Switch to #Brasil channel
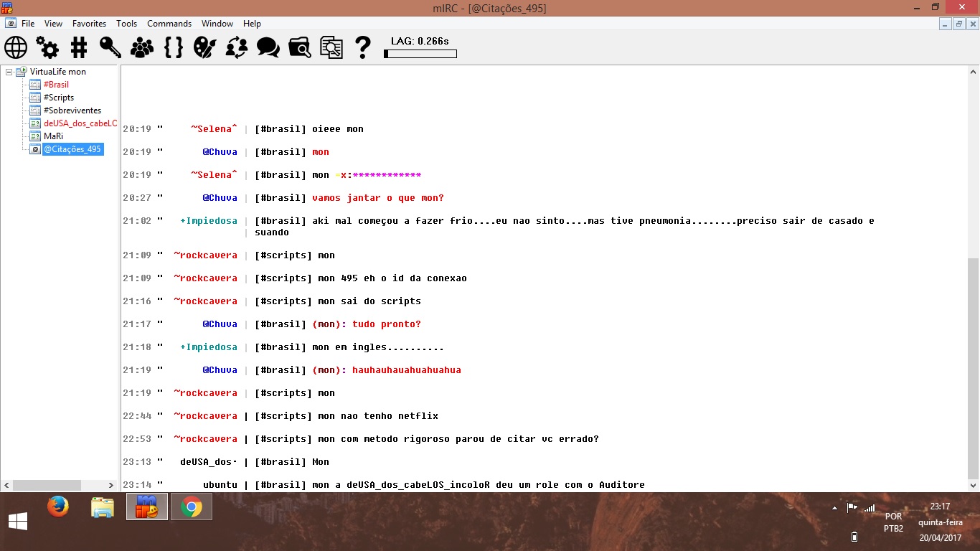Screen dimensions: 980x551 pyautogui.click(x=56, y=85)
